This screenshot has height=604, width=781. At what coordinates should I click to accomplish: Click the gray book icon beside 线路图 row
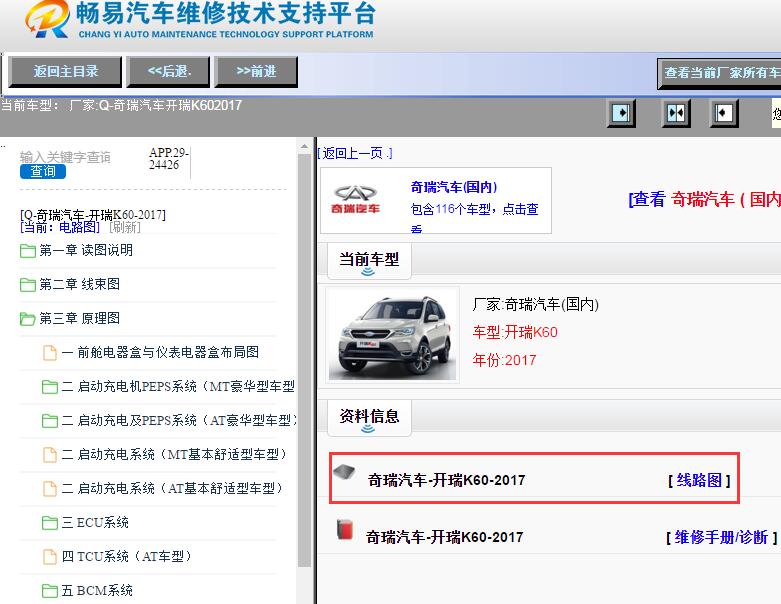tap(344, 472)
